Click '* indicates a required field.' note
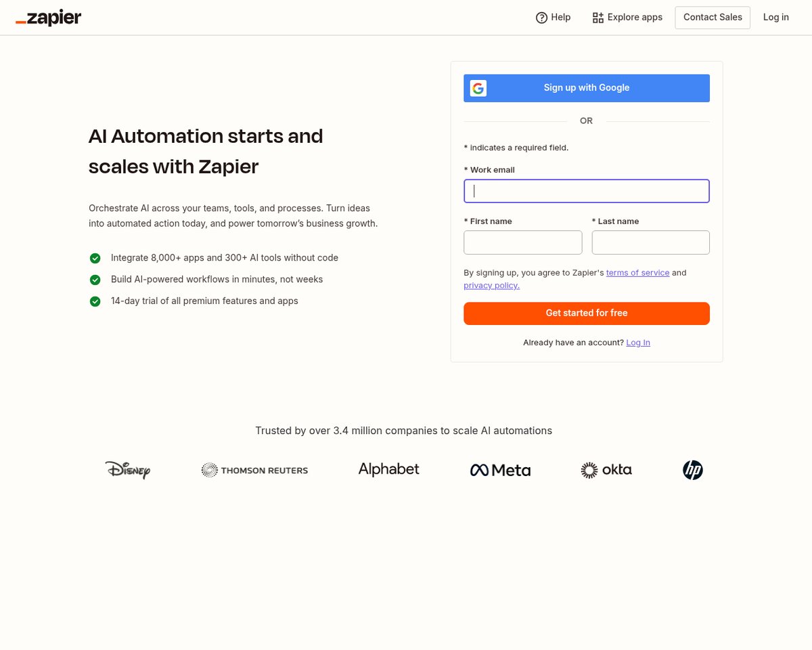This screenshot has height=650, width=812. coord(516,148)
